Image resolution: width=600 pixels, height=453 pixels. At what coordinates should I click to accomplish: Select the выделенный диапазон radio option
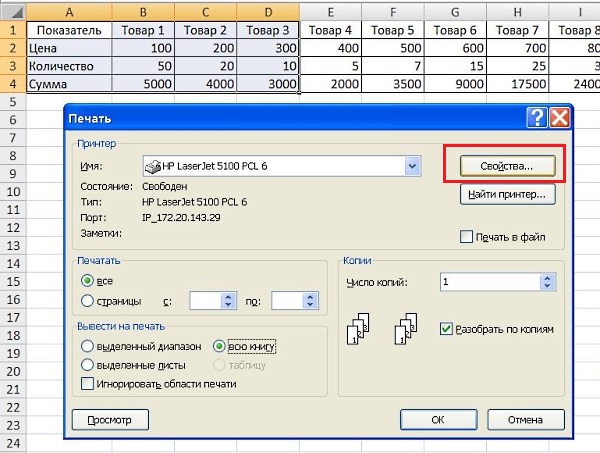pos(88,346)
